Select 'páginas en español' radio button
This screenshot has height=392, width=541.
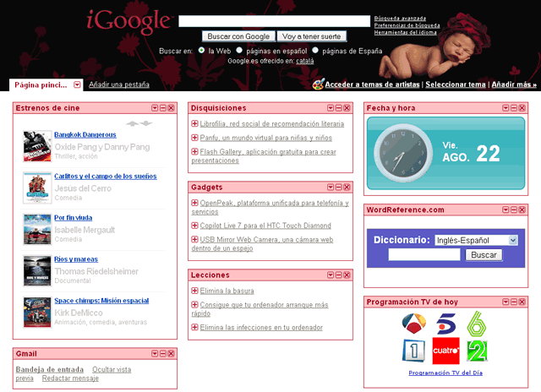tap(239, 51)
